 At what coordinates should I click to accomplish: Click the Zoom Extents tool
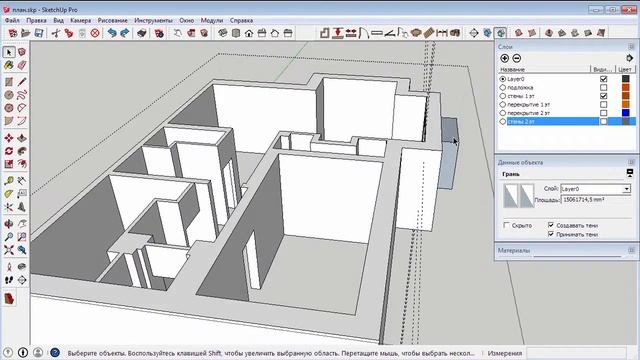(x=9, y=250)
